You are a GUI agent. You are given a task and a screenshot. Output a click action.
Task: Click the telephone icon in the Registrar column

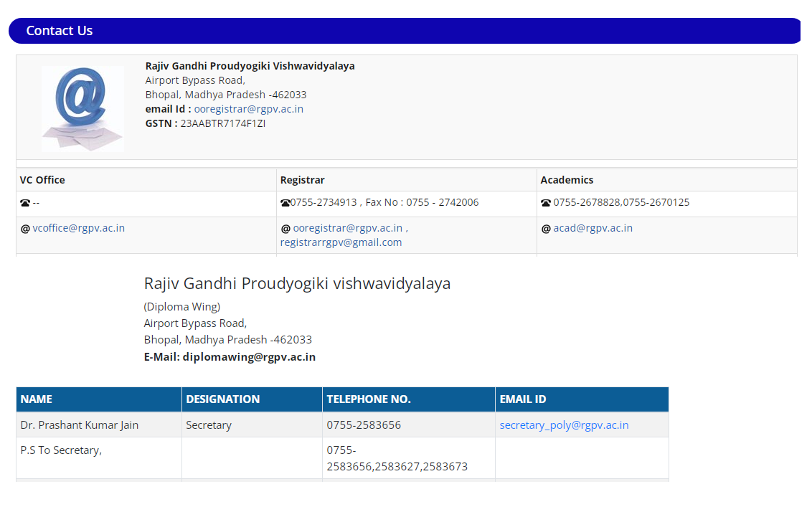pos(285,203)
